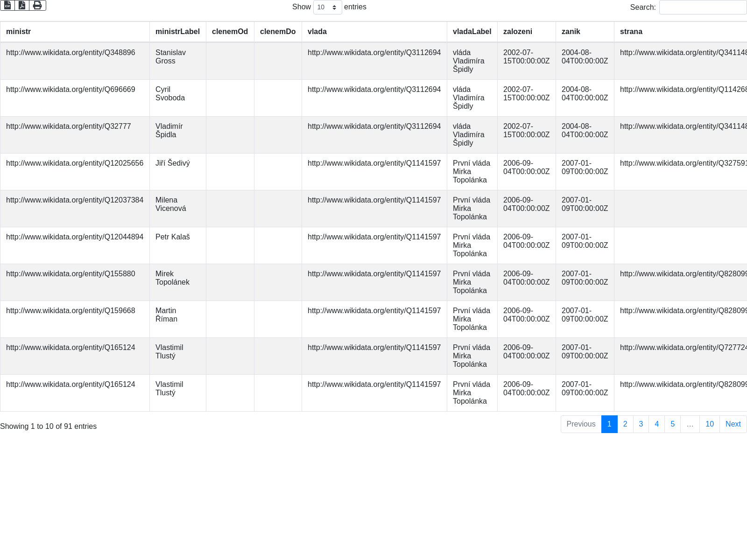The height and width of the screenshot is (560, 747).
Task: Export the table as CSV
Action: [7, 5]
